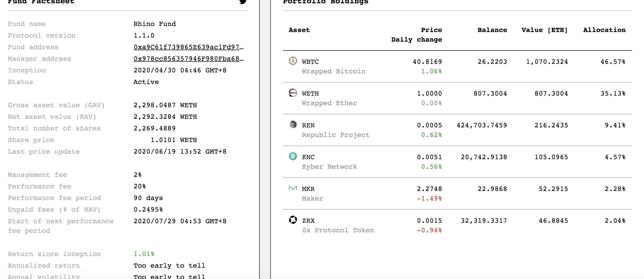Select the Republic Project row label
This screenshot has height=279, width=644.
335,135
